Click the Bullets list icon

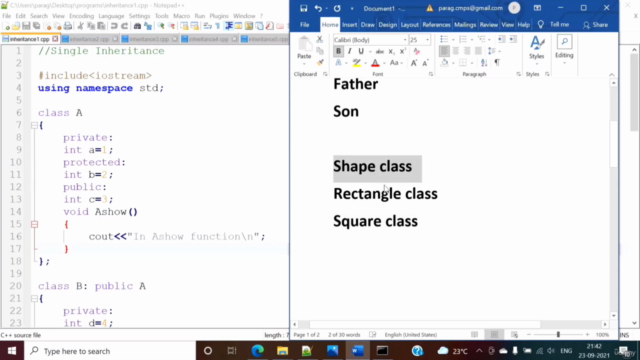[444, 39]
